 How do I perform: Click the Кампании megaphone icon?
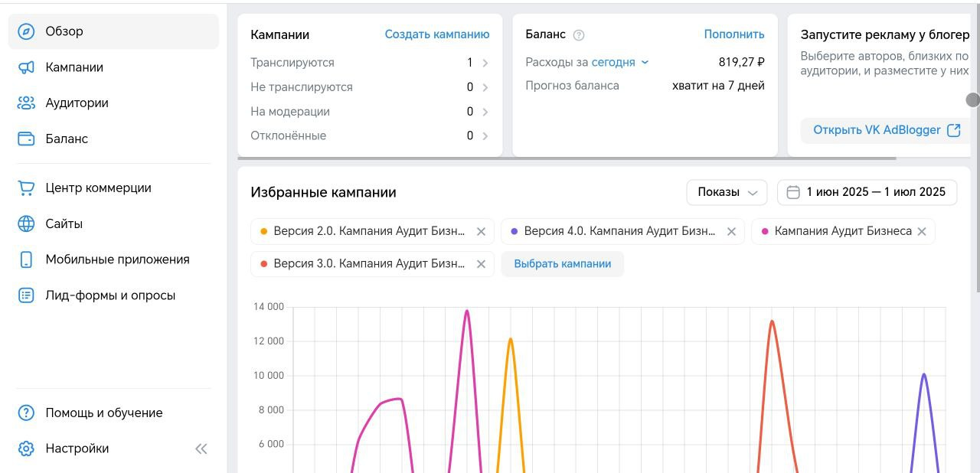coord(26,67)
